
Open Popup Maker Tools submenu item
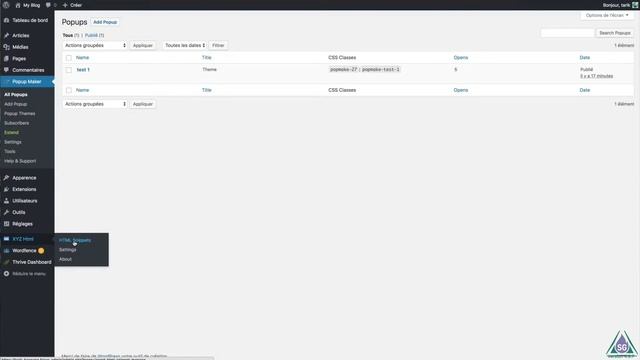pyautogui.click(x=10, y=151)
